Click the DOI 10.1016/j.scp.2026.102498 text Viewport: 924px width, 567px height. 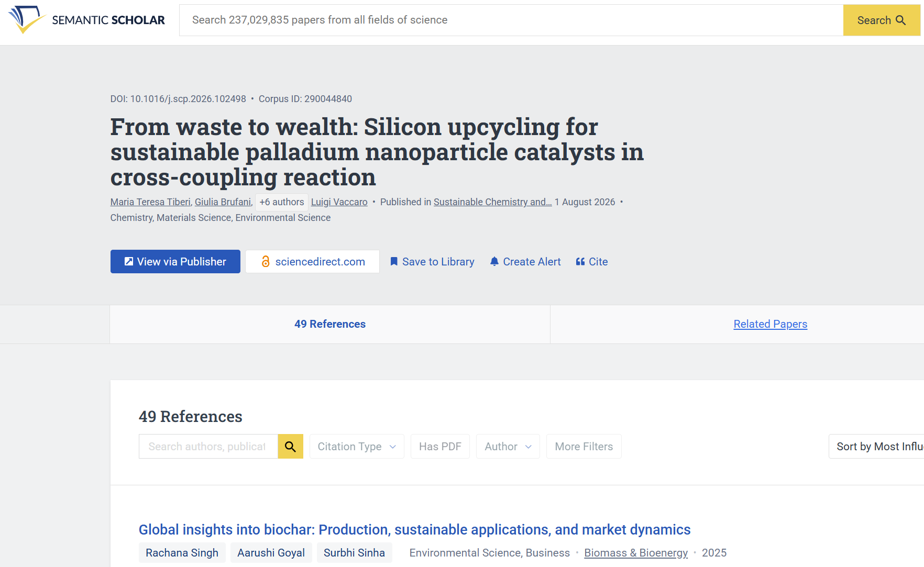178,99
